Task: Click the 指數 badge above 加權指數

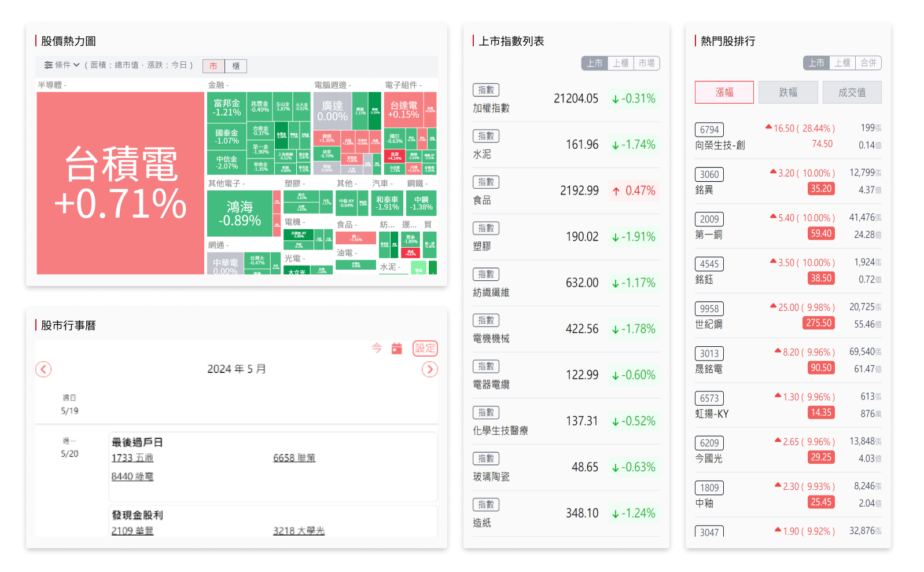Action: [486, 90]
